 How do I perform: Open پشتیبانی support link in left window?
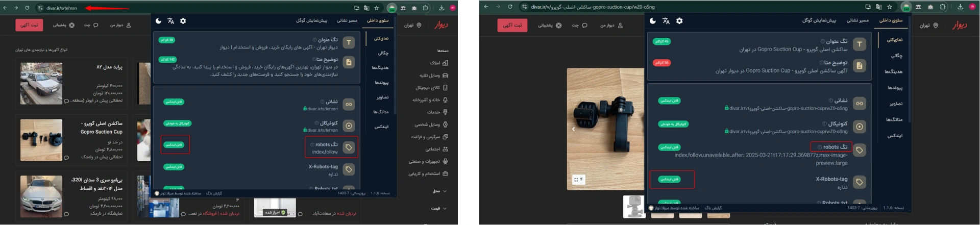[64, 25]
